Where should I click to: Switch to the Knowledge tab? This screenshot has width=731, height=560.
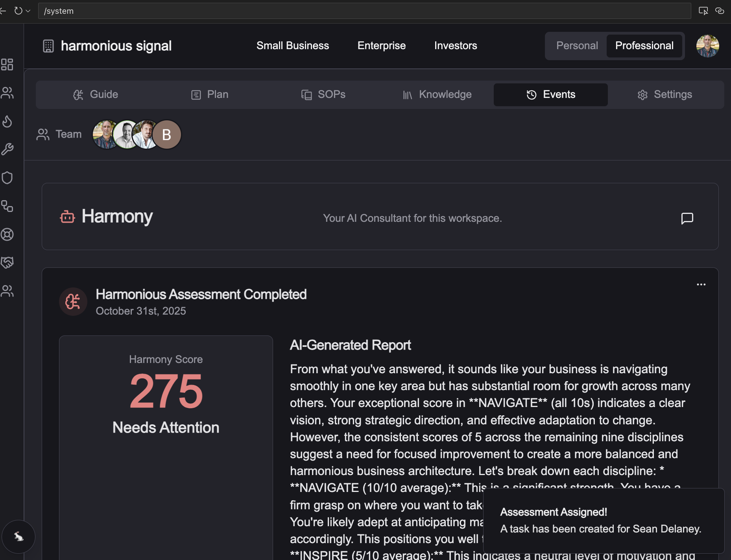(437, 94)
